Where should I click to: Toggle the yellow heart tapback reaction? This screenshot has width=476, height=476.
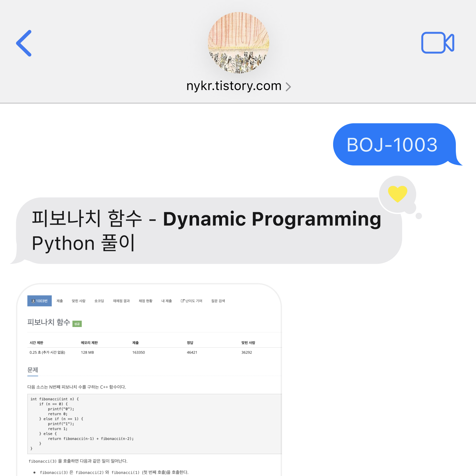tap(397, 194)
